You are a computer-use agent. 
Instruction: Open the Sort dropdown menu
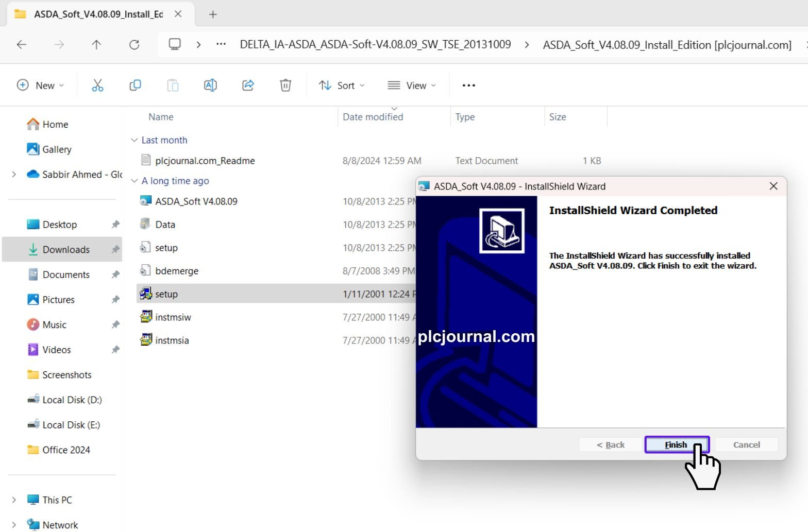tap(341, 85)
